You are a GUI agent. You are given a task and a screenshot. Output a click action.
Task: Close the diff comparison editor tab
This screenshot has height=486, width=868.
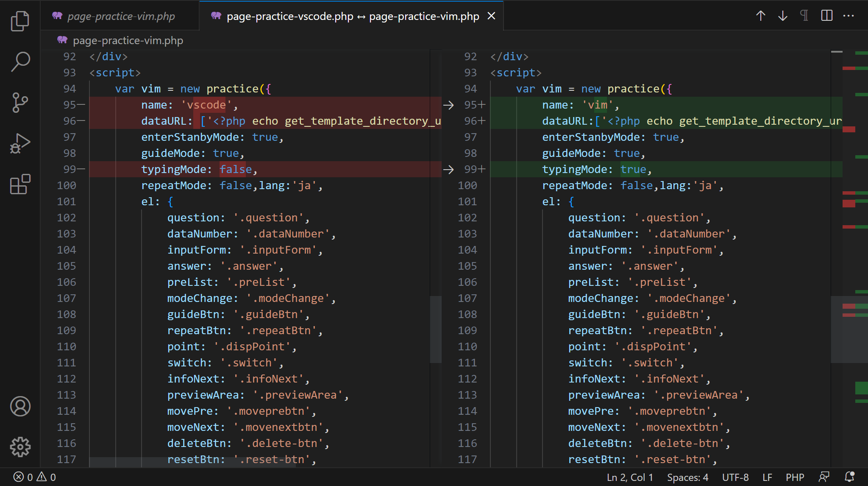point(491,16)
